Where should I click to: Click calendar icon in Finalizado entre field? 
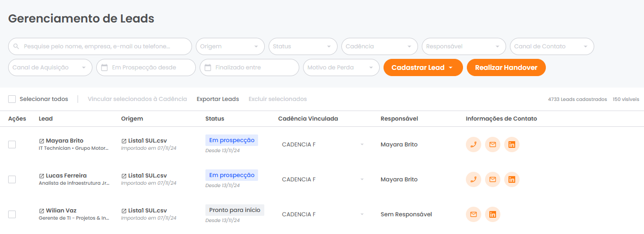(208, 67)
